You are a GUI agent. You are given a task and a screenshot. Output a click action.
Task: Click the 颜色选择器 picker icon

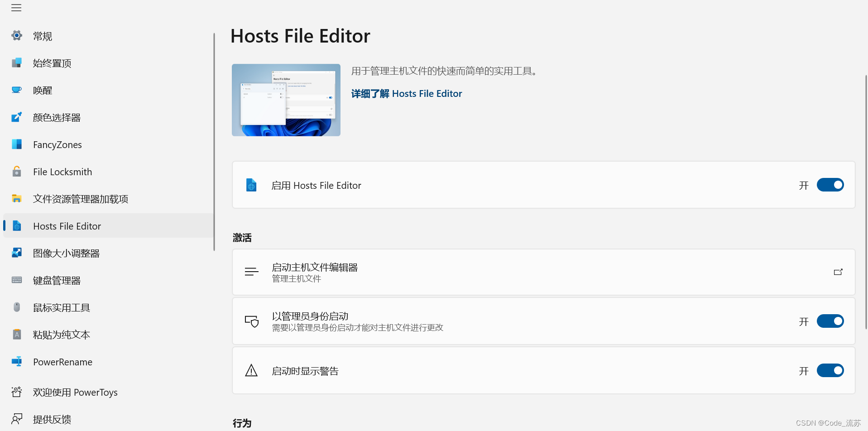coord(17,117)
